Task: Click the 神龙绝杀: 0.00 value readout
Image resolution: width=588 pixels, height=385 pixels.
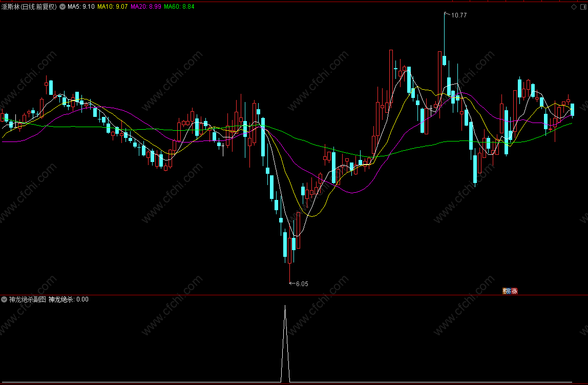Action: coord(69,299)
